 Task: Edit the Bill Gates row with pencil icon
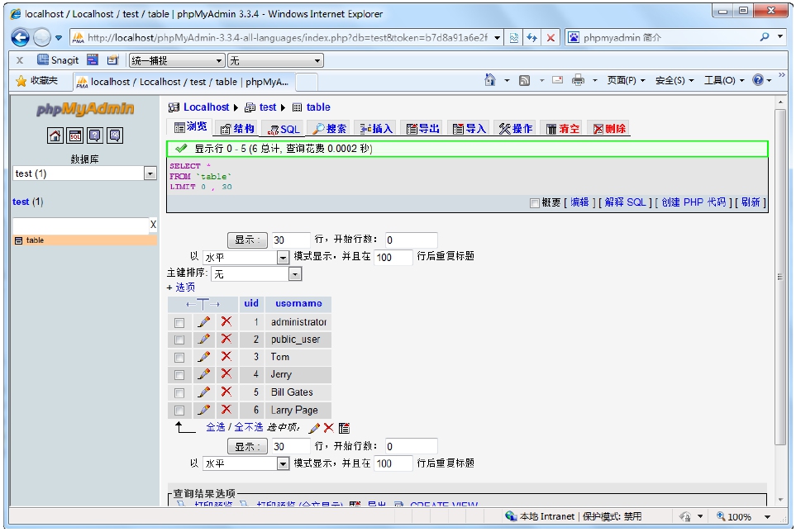click(204, 392)
